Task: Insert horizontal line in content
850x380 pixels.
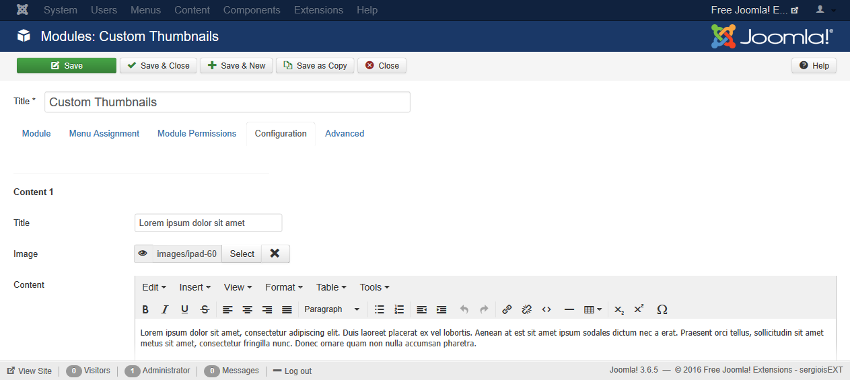Action: [x=569, y=310]
